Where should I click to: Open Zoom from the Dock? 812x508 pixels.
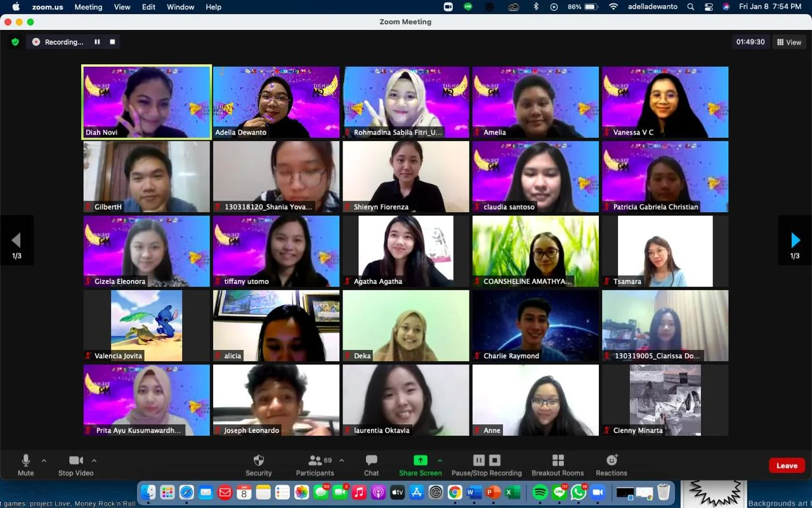(598, 492)
